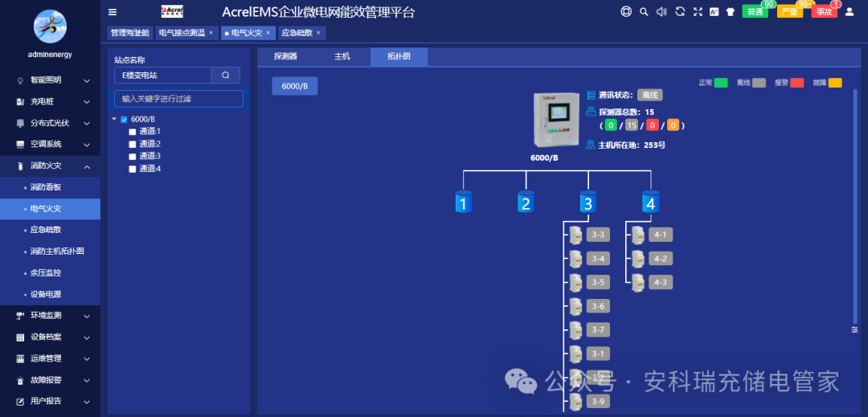868x417 pixels.
Task: Open 严重 alarms button
Action: [x=790, y=11]
